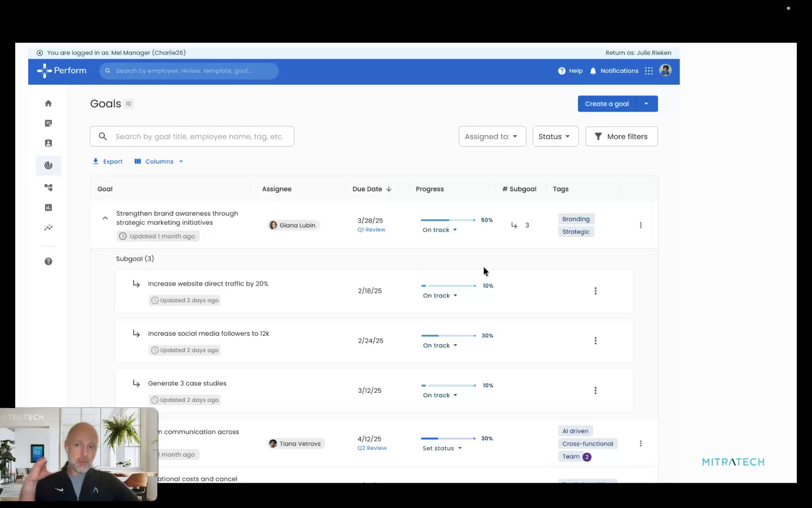Open the apps grid icon
812x508 pixels.
pyautogui.click(x=649, y=71)
